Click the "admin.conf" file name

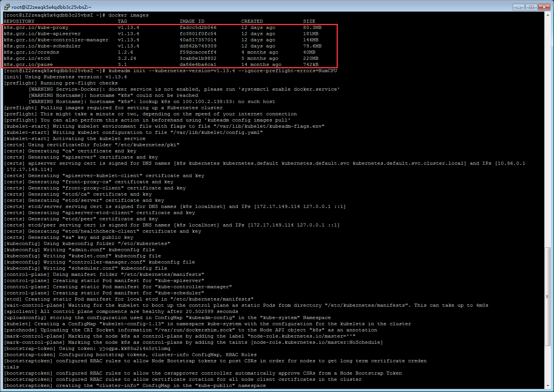coord(87,250)
